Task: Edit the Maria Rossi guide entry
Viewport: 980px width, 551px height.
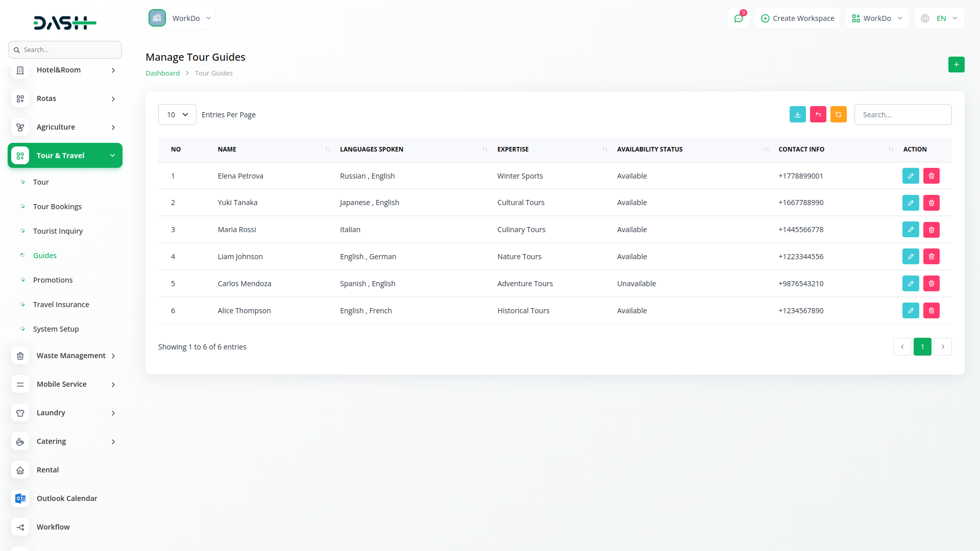Action: [911, 230]
